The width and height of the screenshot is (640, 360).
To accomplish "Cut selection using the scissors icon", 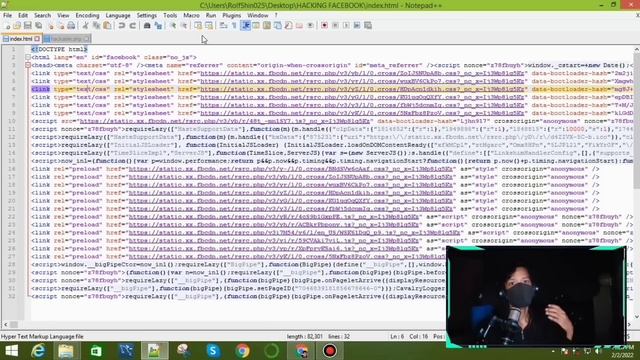I will point(85,26).
